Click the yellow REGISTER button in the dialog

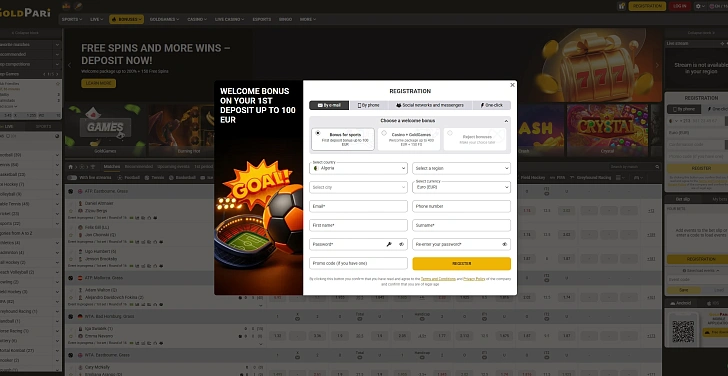[462, 263]
